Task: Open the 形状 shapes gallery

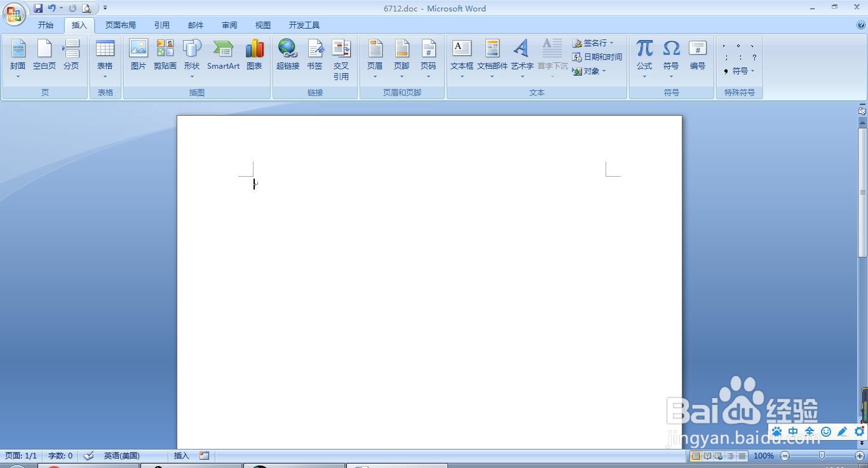Action: (x=192, y=59)
